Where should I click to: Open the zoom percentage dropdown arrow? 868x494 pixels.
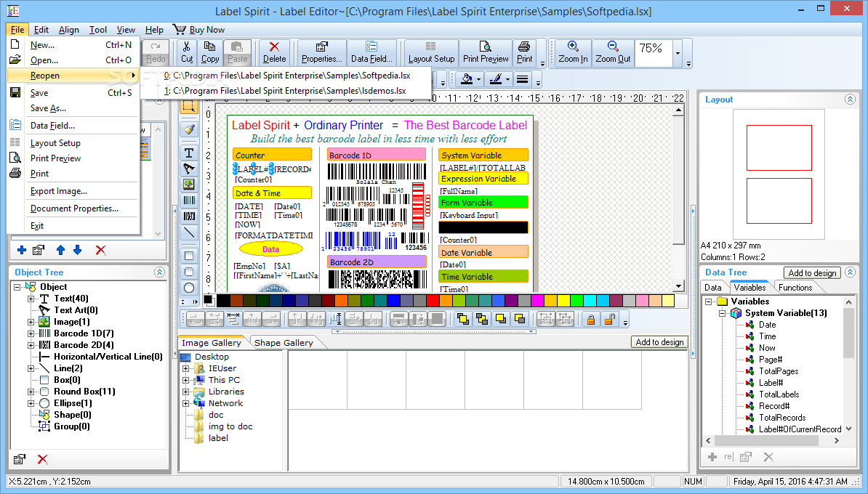point(678,54)
